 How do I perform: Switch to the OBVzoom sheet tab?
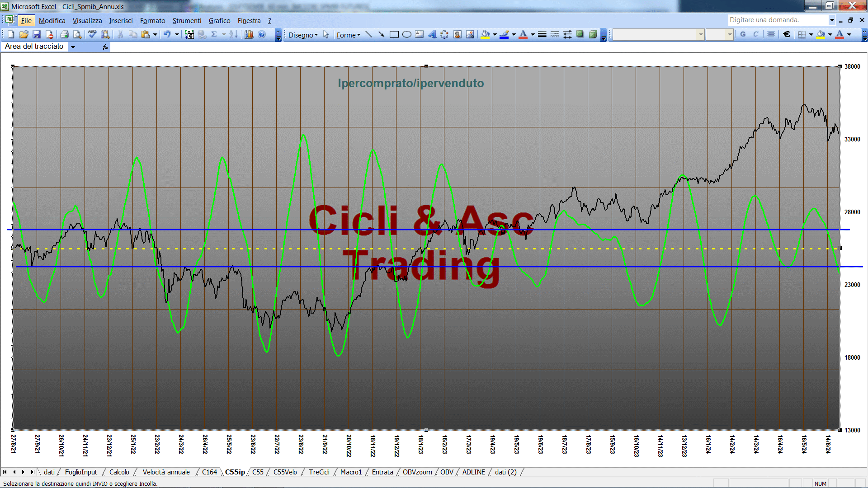[417, 472]
